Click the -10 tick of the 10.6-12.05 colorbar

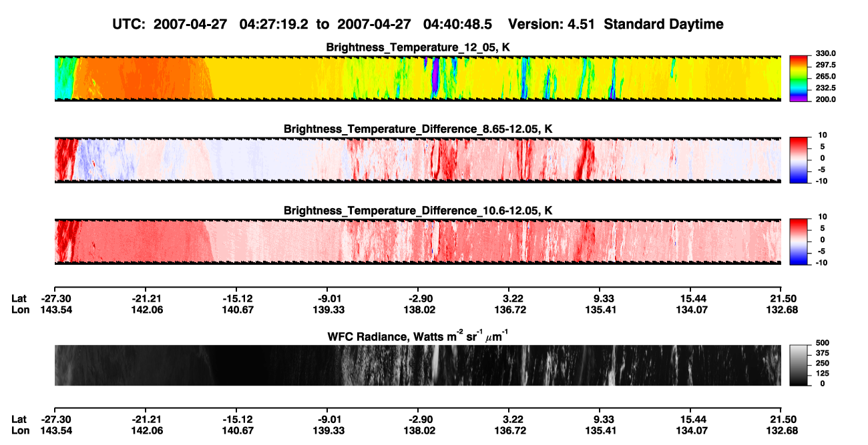821,263
